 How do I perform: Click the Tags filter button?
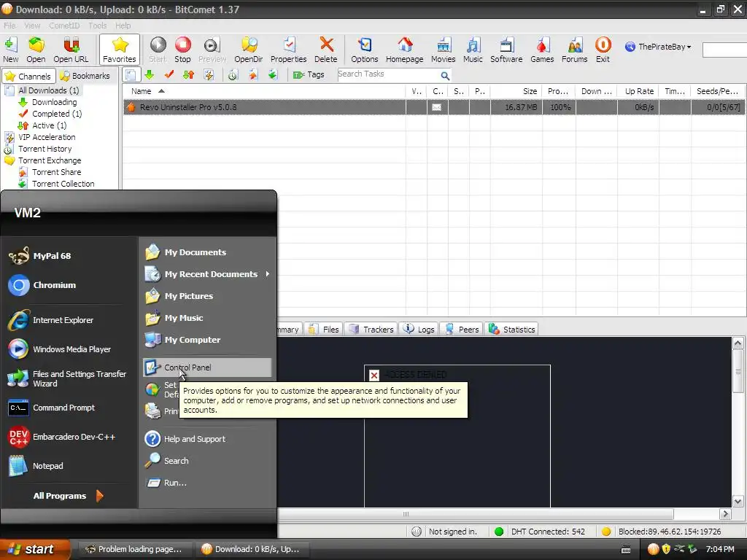pyautogui.click(x=309, y=75)
